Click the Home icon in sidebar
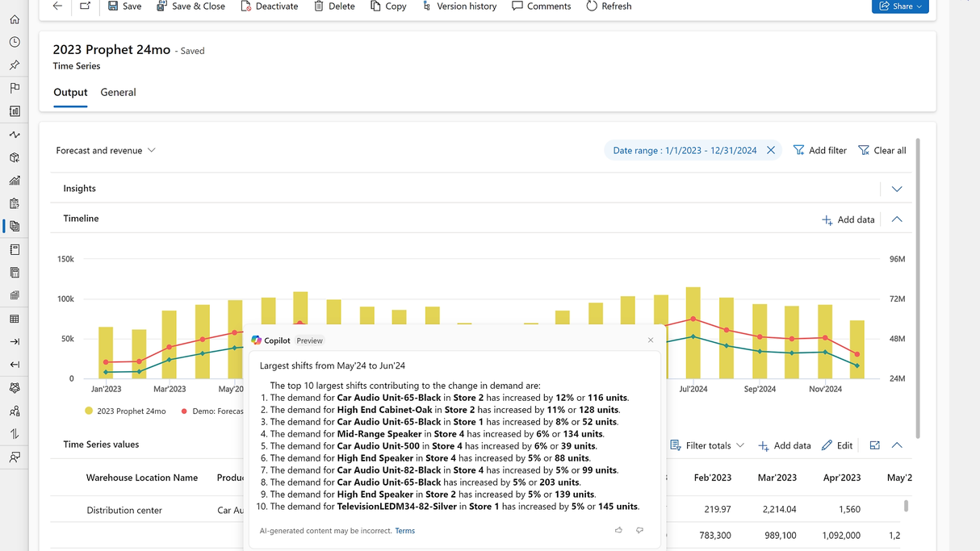The height and width of the screenshot is (551, 980). (15, 19)
